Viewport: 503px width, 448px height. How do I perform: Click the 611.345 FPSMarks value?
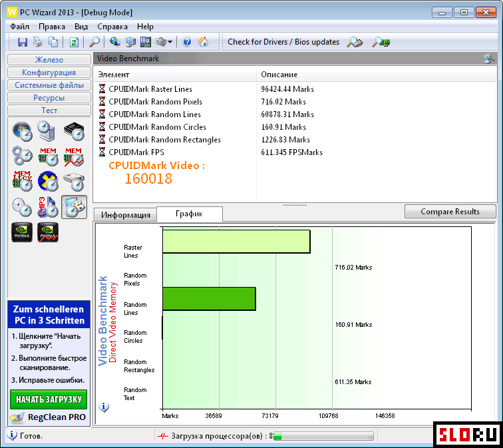[291, 152]
